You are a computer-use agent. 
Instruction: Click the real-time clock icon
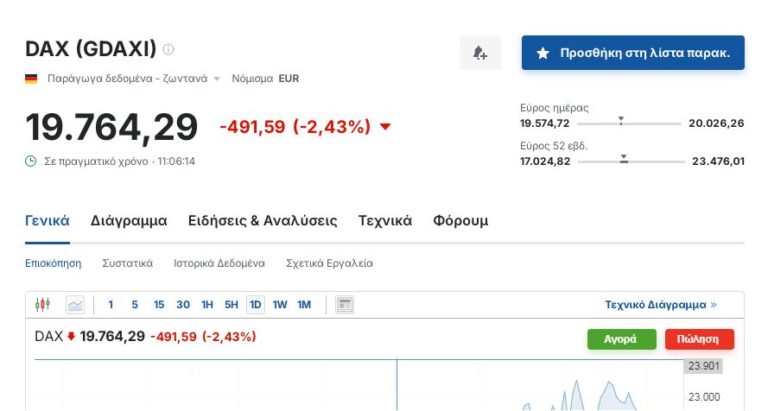[31, 161]
